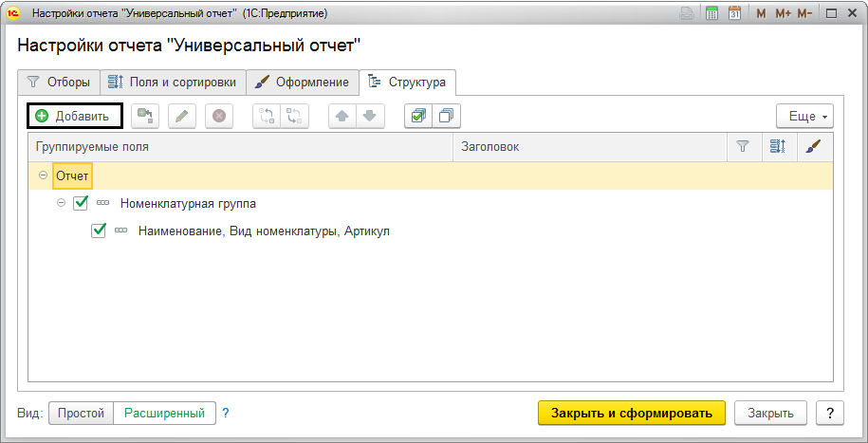The image size is (868, 443).
Task: Uncheck the Номенклатурная группа checkbox
Action: coord(81,203)
